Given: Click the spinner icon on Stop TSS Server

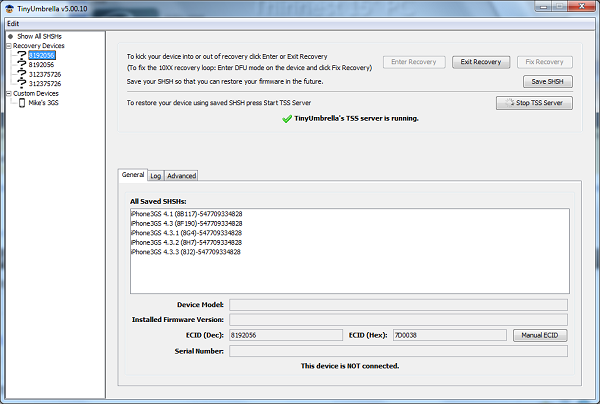Looking at the screenshot, I should point(509,103).
